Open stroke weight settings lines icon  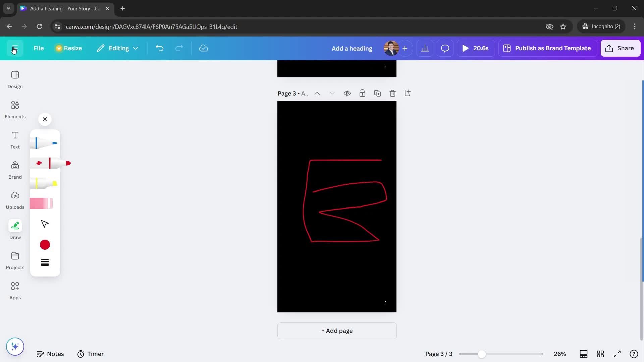click(x=45, y=262)
